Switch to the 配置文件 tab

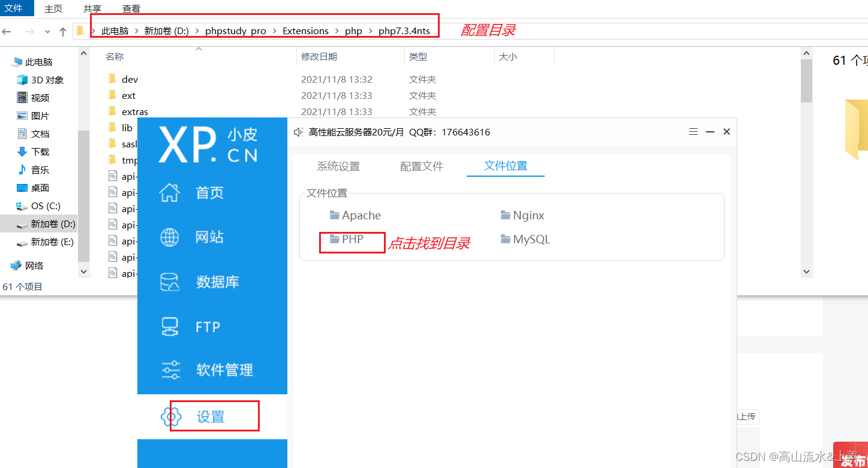pos(422,166)
